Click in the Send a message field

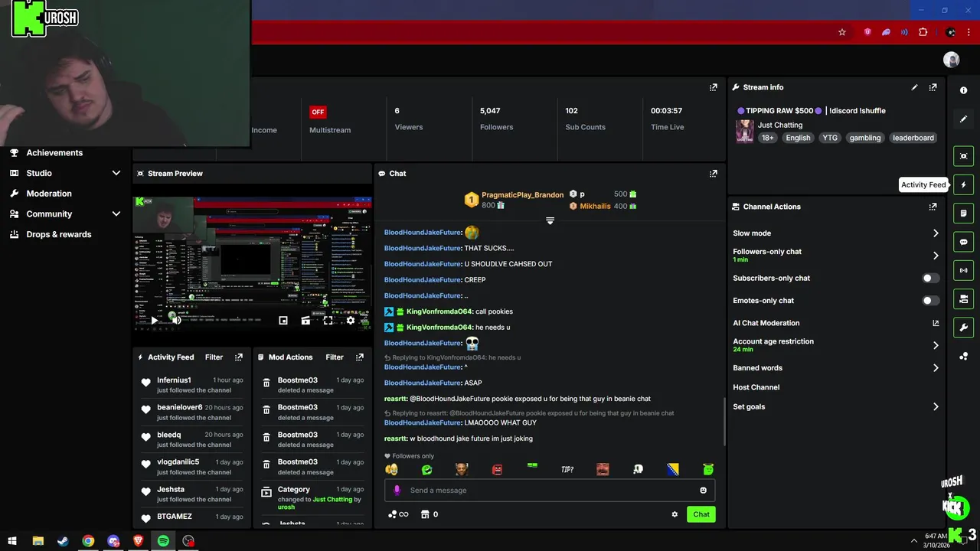(x=551, y=491)
